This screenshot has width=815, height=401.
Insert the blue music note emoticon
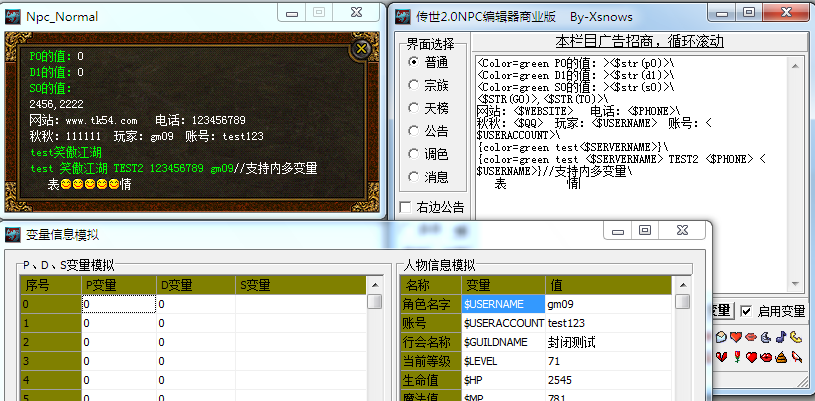(781, 337)
